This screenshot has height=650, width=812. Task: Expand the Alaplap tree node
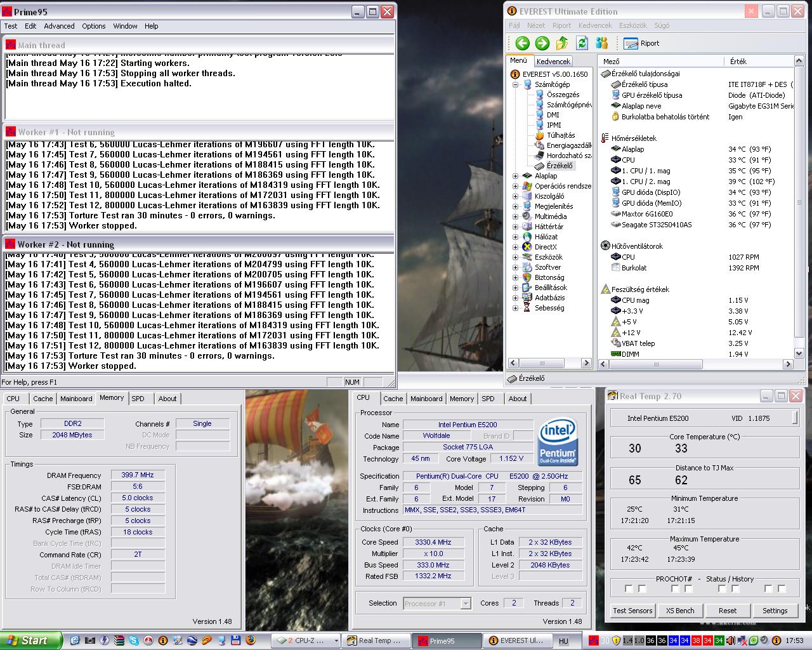515,176
